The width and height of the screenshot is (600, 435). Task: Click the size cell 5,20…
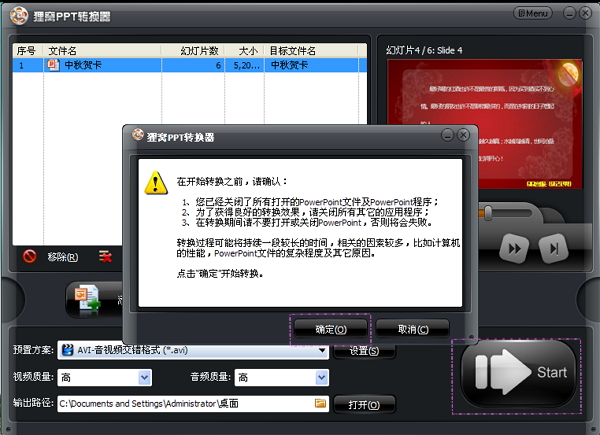(x=246, y=65)
